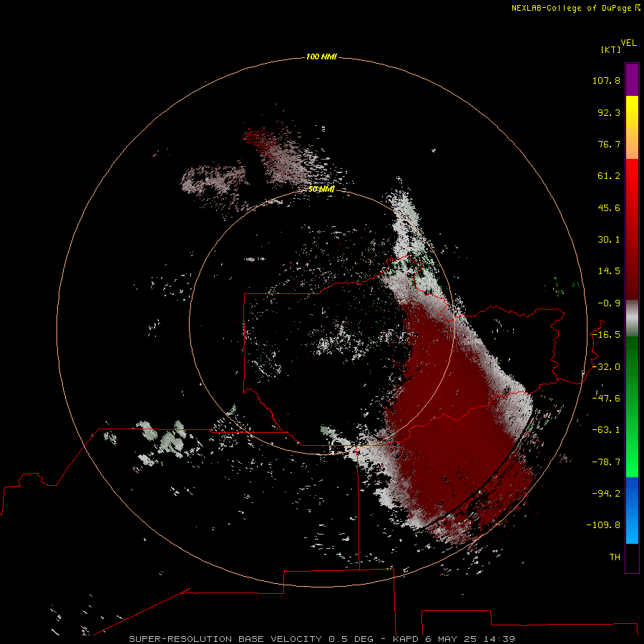Click the 45.6 velocity scale value
The width and height of the screenshot is (644, 644).
609,208
